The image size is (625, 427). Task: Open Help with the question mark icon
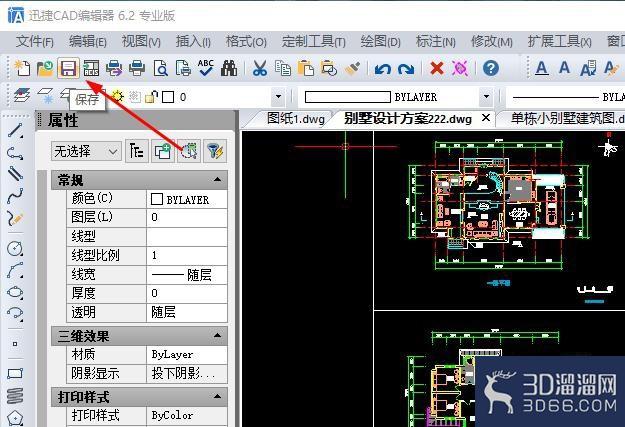(x=491, y=68)
